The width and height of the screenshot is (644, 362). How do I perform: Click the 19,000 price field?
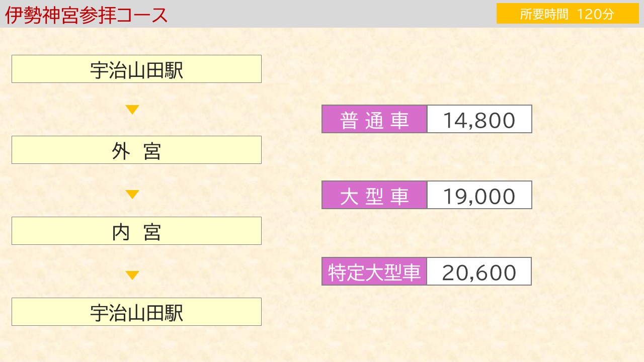tap(479, 195)
